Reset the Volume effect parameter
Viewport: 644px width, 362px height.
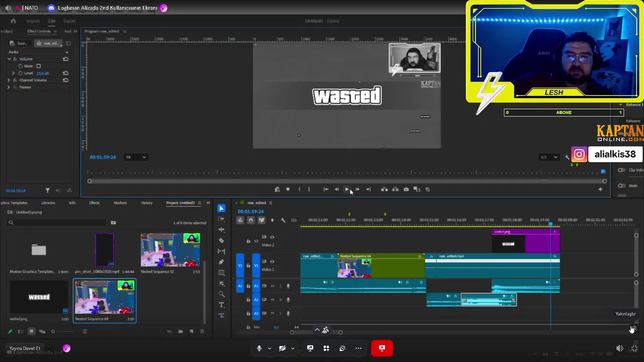tap(65, 59)
